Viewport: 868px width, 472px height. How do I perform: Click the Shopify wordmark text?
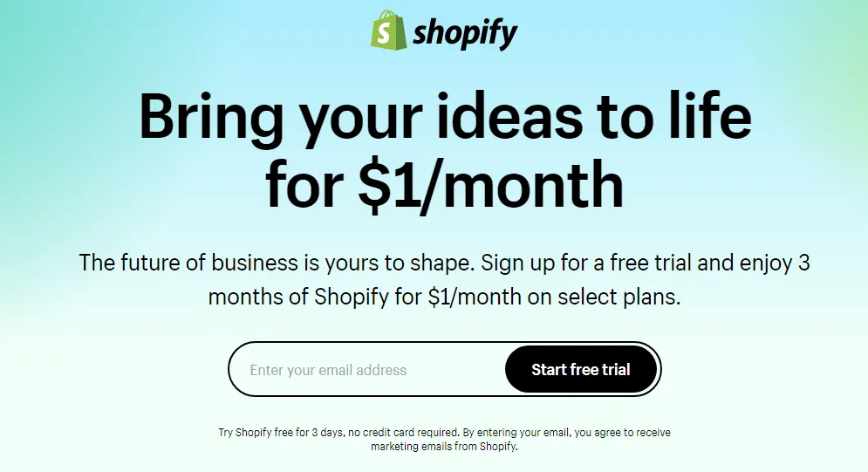click(x=465, y=33)
